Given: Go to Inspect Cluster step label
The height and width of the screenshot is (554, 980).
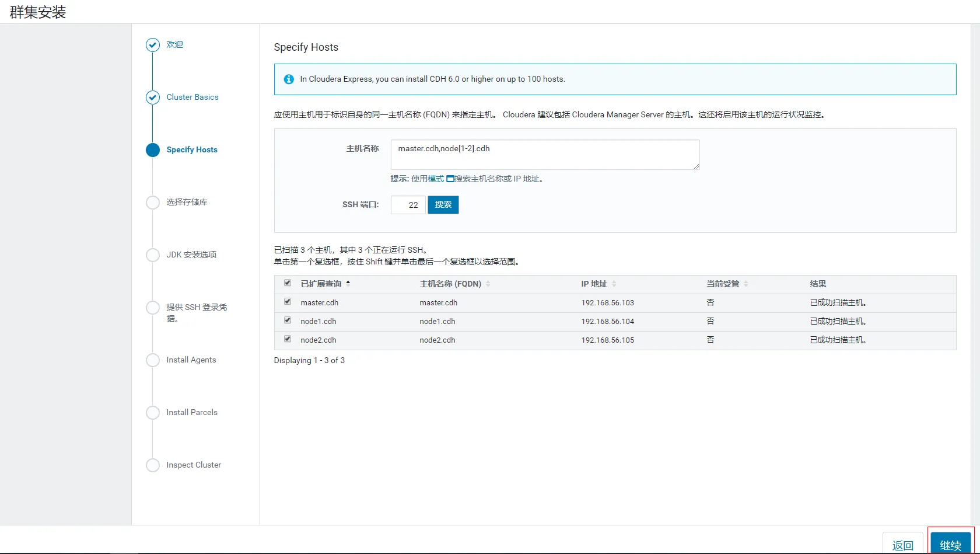Looking at the screenshot, I should click(194, 465).
